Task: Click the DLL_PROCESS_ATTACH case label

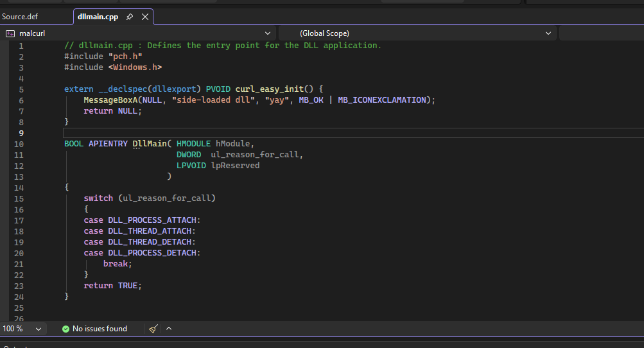Action: pyautogui.click(x=154, y=220)
